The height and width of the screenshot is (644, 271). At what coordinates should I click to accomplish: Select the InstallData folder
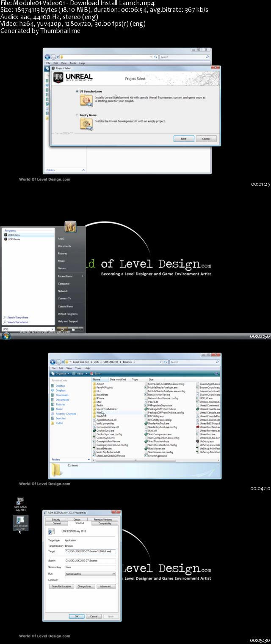pyautogui.click(x=101, y=395)
